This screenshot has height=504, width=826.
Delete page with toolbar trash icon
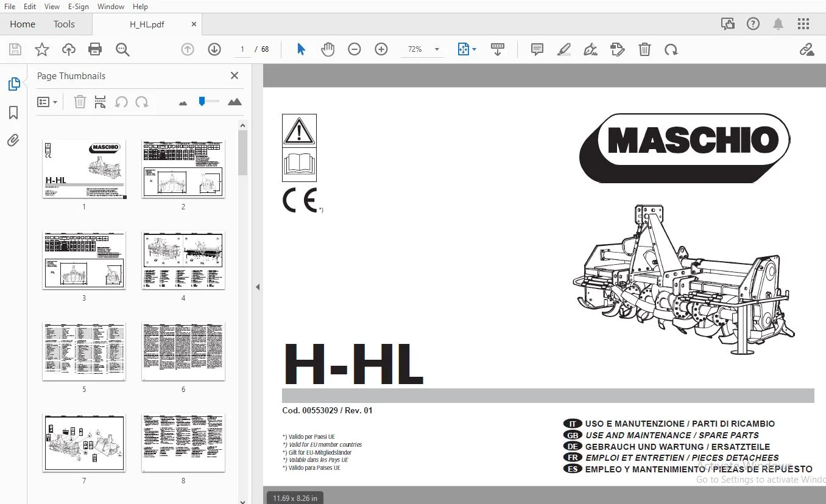644,50
